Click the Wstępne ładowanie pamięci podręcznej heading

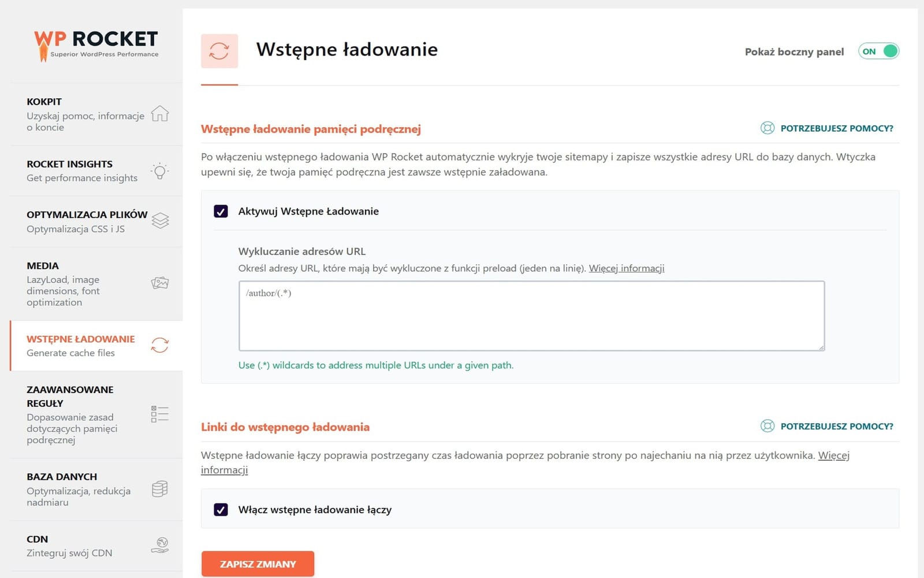311,129
